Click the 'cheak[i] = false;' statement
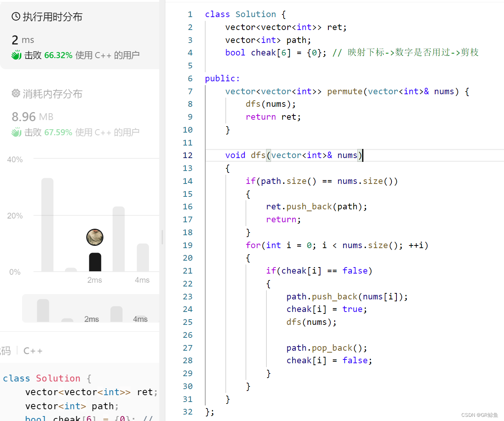Screen dimensions: 504x421 pos(329,361)
